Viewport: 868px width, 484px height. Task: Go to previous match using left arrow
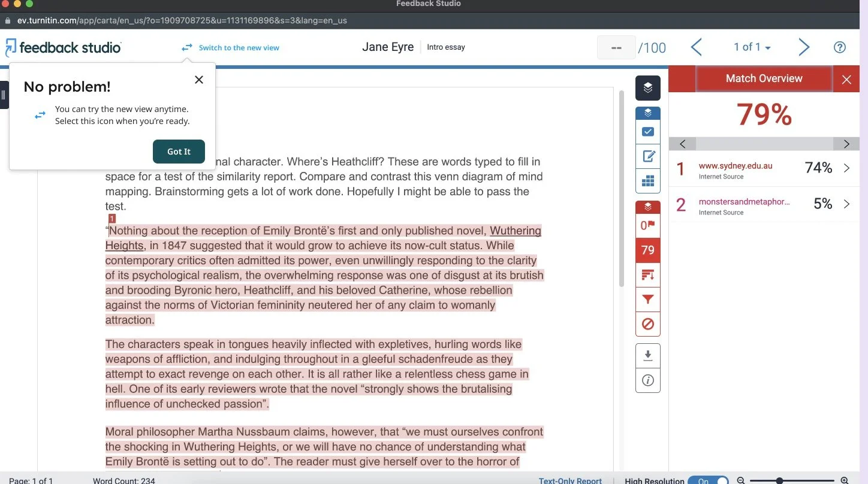coord(682,144)
